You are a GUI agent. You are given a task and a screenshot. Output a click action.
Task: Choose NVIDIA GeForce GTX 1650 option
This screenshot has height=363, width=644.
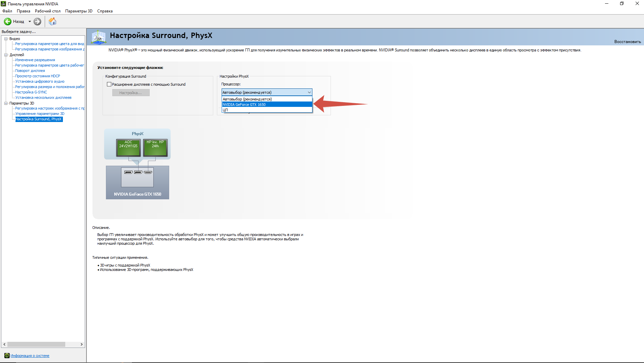(267, 105)
